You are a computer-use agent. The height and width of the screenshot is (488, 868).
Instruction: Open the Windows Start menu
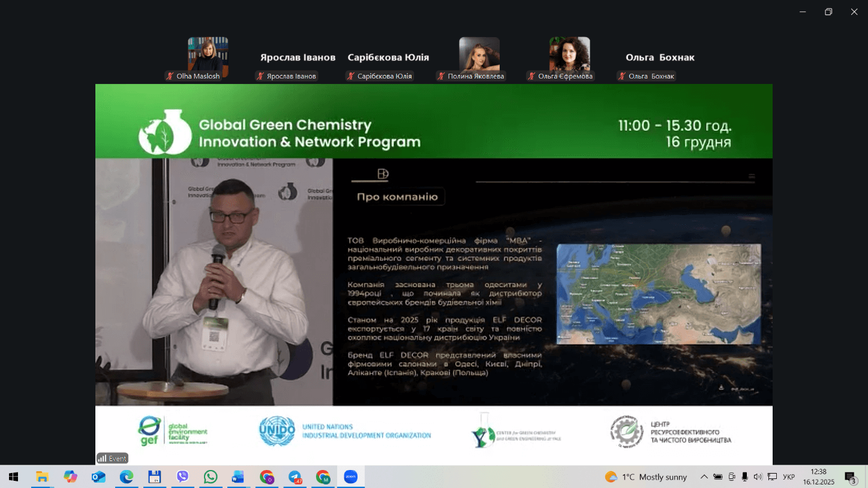(x=13, y=477)
